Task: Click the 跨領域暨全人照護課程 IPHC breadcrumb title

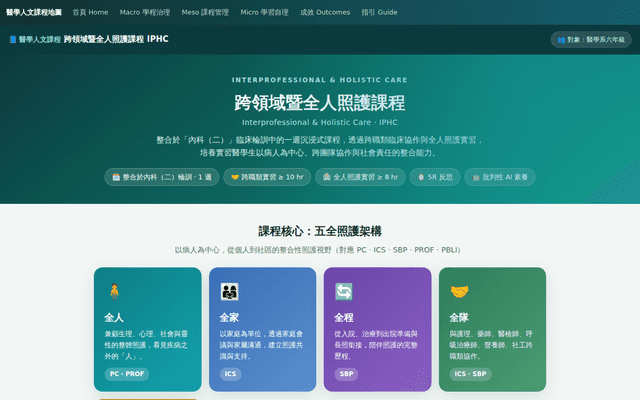Action: (116, 39)
